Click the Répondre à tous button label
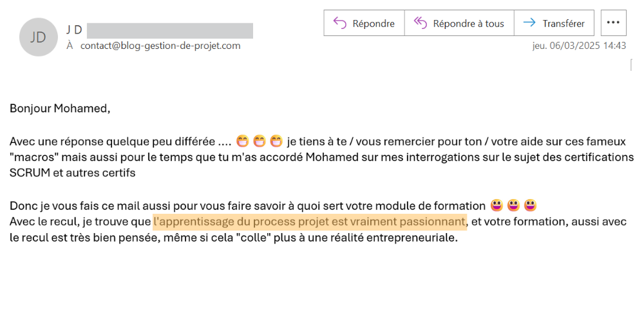Screen dimensions: 644x322 [x=468, y=23]
